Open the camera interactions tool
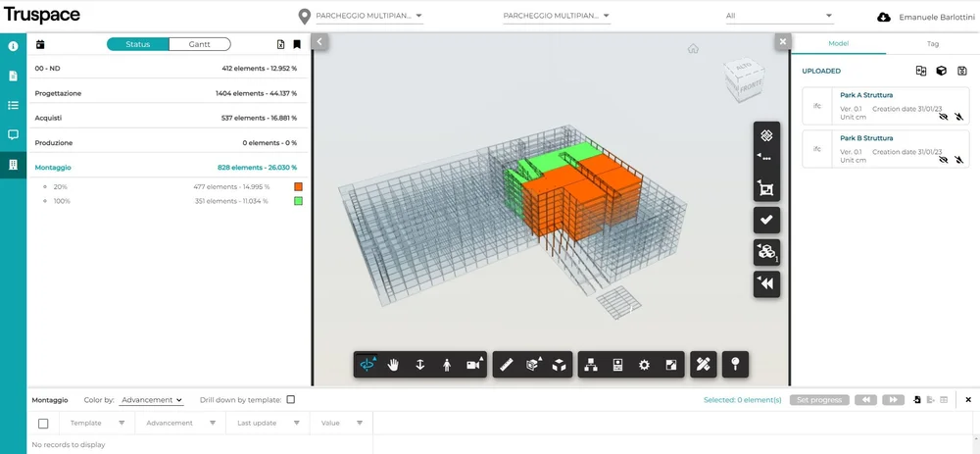Screen dimensions: 980x454 click(x=474, y=365)
